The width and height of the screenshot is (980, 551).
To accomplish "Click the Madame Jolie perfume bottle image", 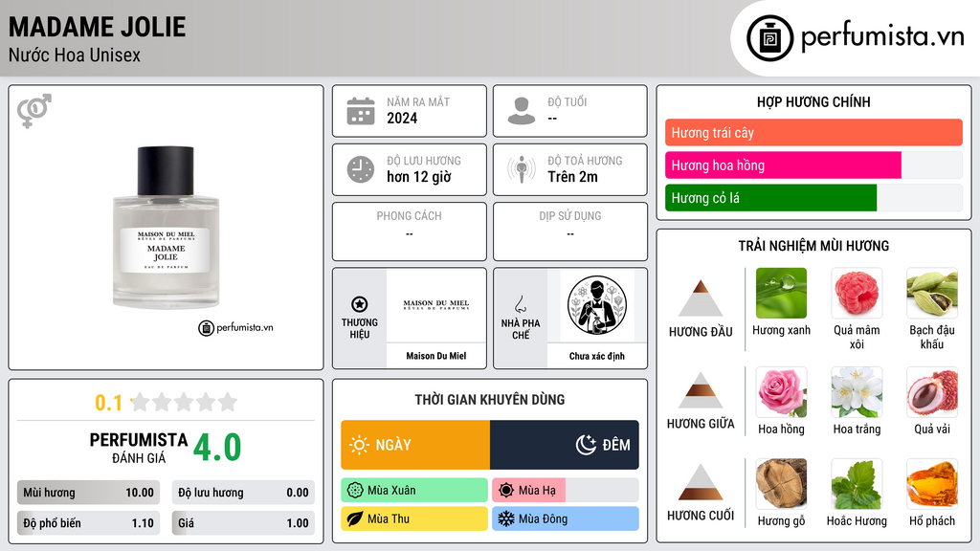I will [x=166, y=228].
